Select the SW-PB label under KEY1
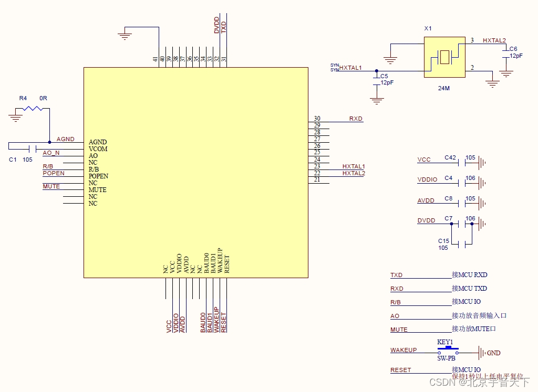 click(x=446, y=358)
